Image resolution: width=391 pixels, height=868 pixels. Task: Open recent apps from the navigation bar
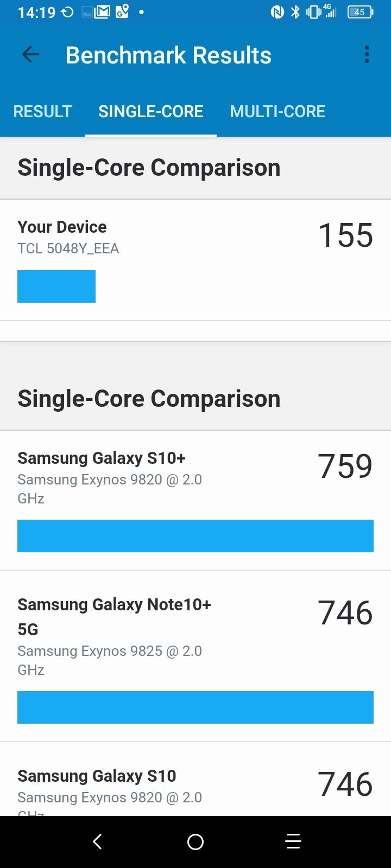(293, 841)
